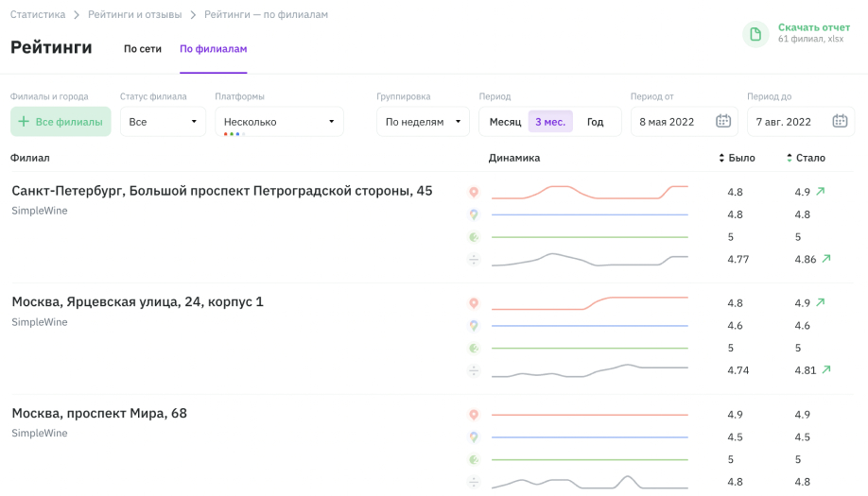The width and height of the screenshot is (868, 496).
Task: Open the "Период до" calendar icon
Action: pos(840,121)
